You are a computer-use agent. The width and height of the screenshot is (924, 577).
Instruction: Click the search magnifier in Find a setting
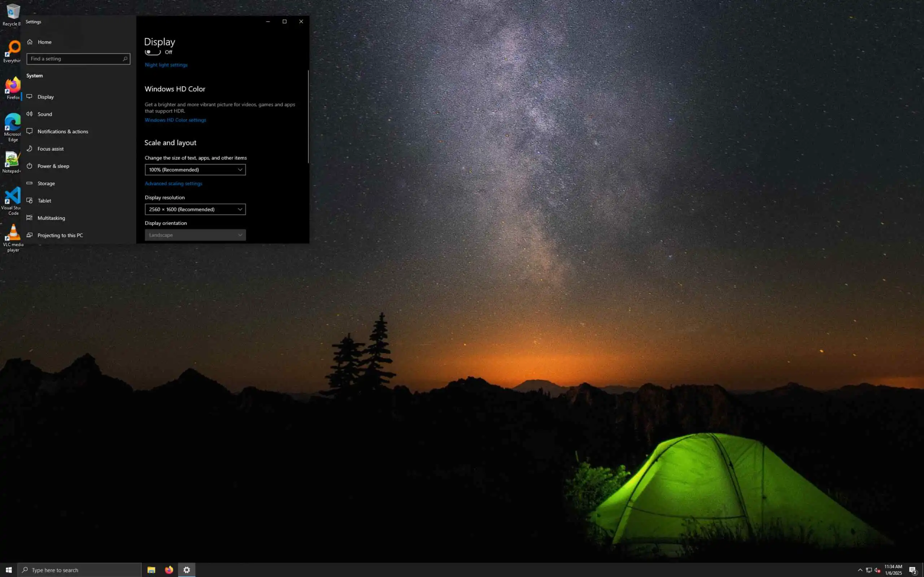125,59
